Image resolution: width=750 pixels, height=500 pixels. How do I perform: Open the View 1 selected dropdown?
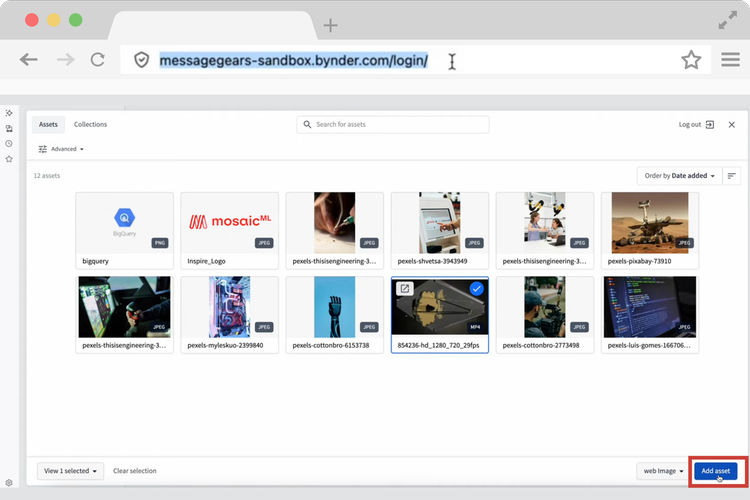[70, 471]
